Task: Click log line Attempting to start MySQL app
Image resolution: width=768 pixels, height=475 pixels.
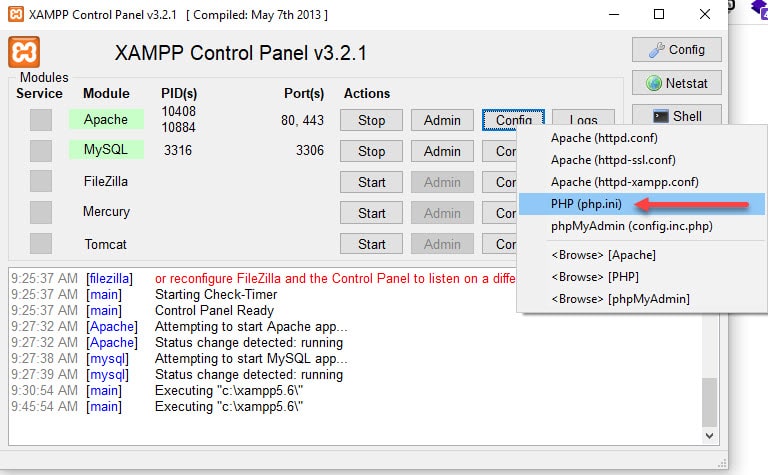Action: pyautogui.click(x=251, y=358)
